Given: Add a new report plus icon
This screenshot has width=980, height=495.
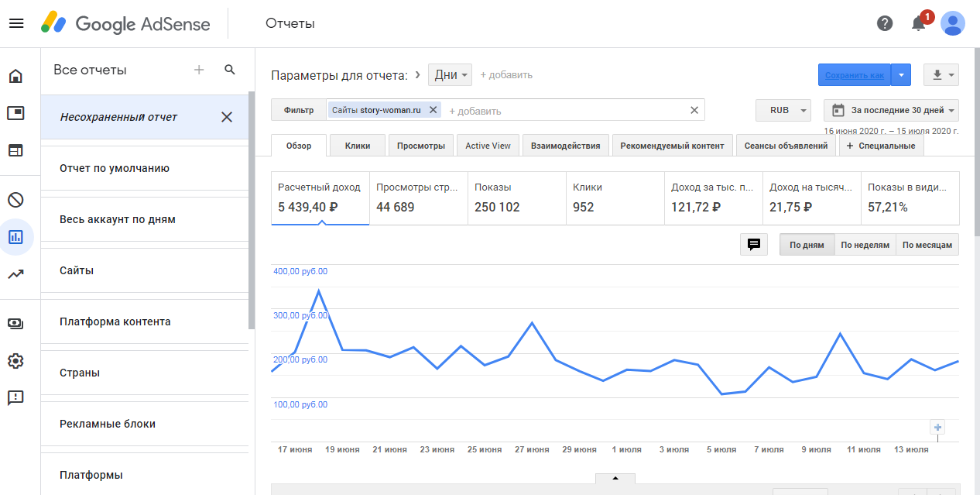Looking at the screenshot, I should pyautogui.click(x=199, y=70).
